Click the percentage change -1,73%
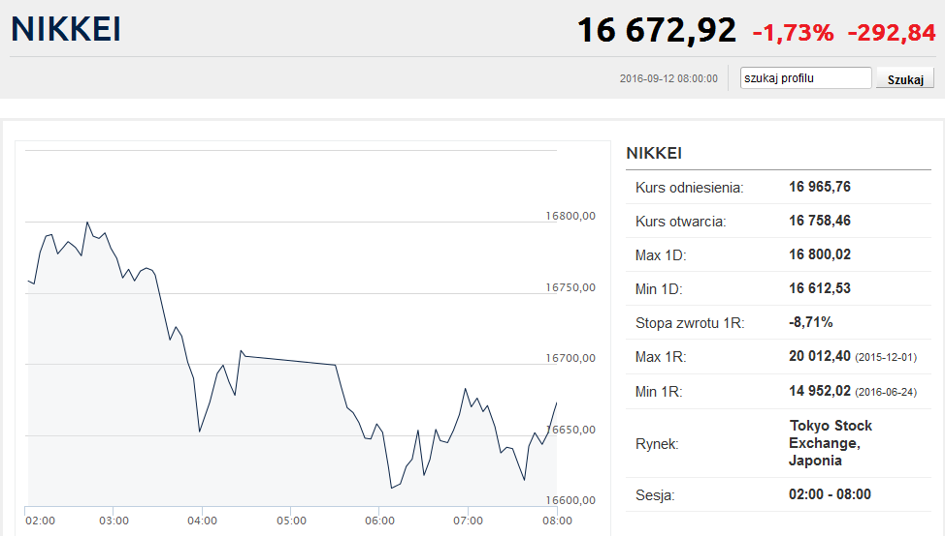The width and height of the screenshot is (945, 536). click(793, 33)
